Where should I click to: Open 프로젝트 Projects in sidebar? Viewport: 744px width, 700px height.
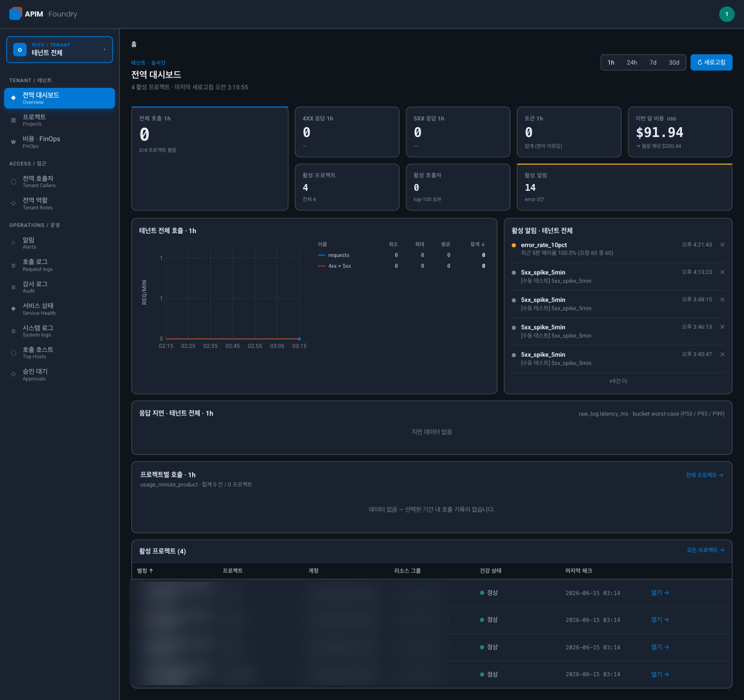tap(59, 120)
